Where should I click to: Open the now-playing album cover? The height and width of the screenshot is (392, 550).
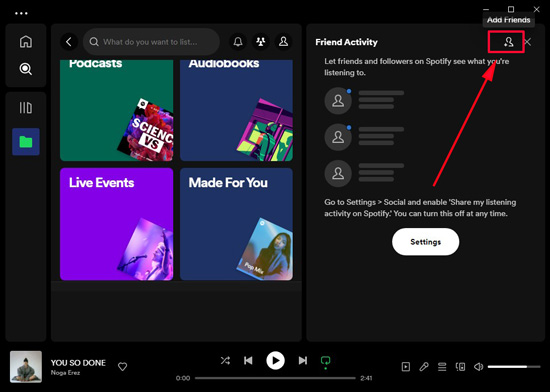coord(26,367)
